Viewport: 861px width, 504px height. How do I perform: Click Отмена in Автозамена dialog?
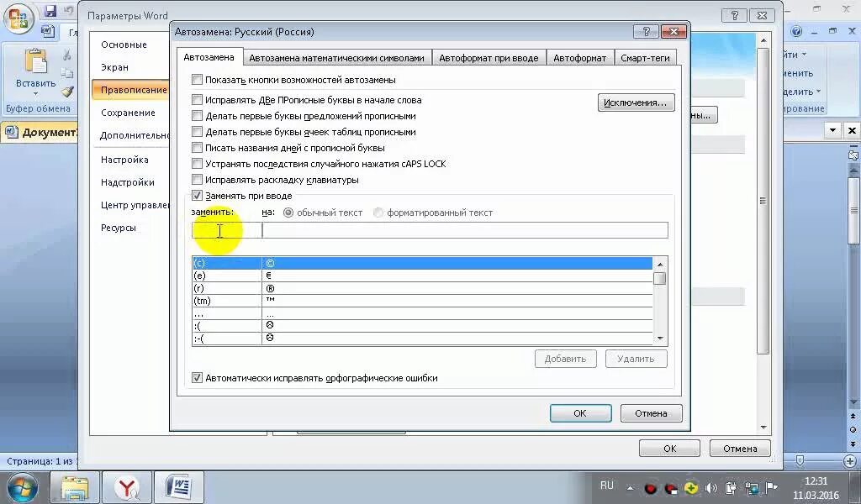(652, 413)
